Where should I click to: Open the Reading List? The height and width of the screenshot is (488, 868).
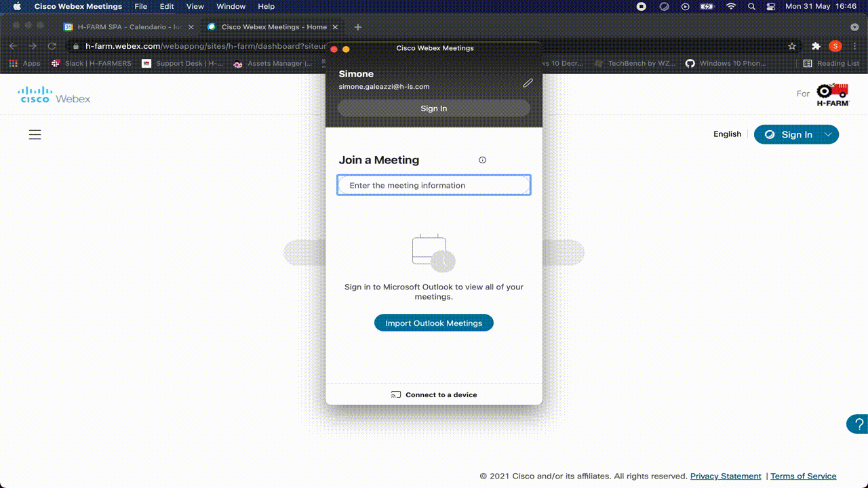[x=831, y=64]
